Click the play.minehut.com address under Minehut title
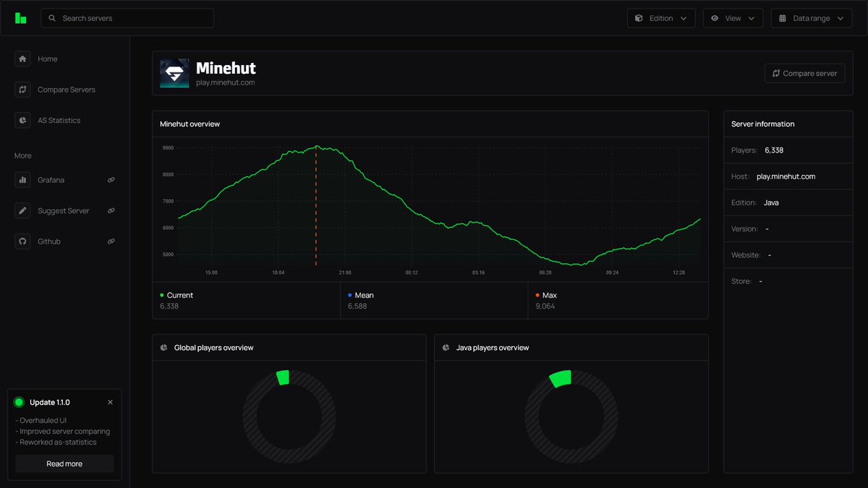Viewport: 868px width, 488px height. (x=226, y=82)
